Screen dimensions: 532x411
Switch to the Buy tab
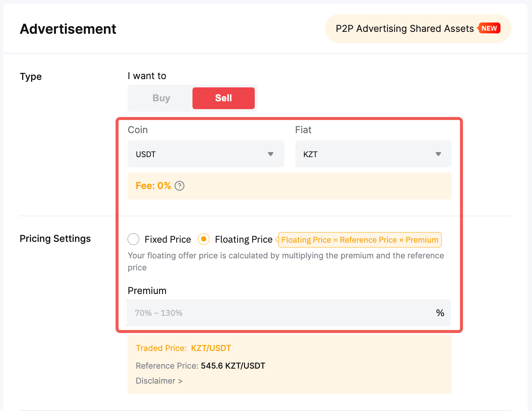tap(161, 98)
